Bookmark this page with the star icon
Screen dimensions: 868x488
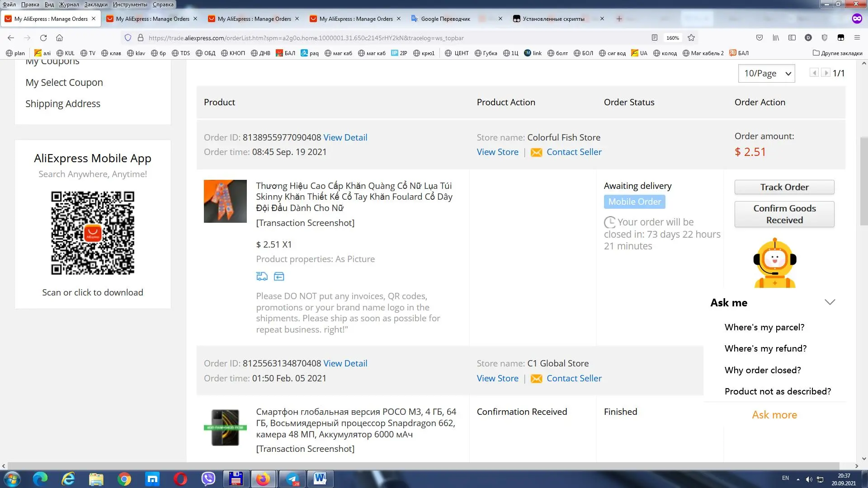[x=691, y=38]
